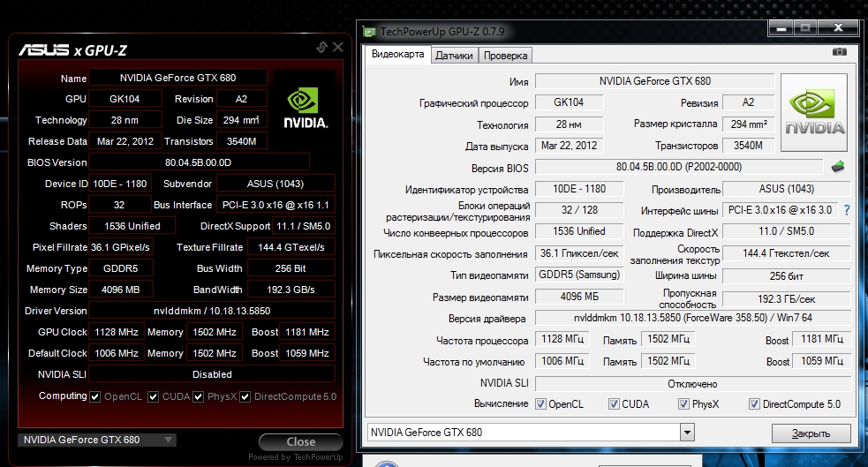Viewport: 868px width, 467px height.
Task: Click NVIDIA SLI Отключено field
Action: [693, 383]
